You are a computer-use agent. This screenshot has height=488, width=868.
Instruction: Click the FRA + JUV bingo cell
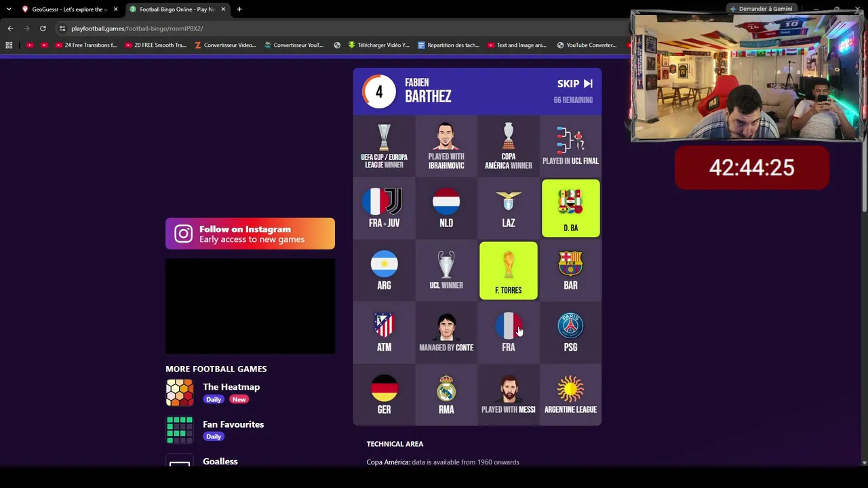tap(384, 209)
